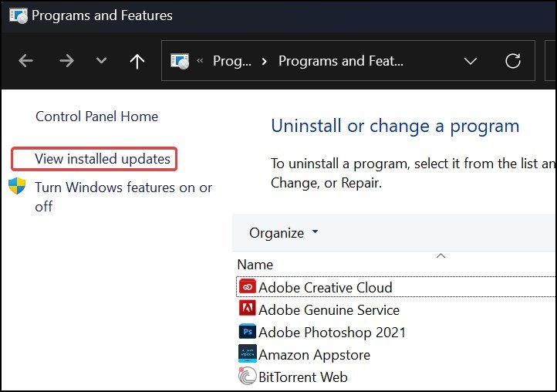The height and width of the screenshot is (392, 557).
Task: Select the Programs breadcrumb in address bar
Action: 231,61
